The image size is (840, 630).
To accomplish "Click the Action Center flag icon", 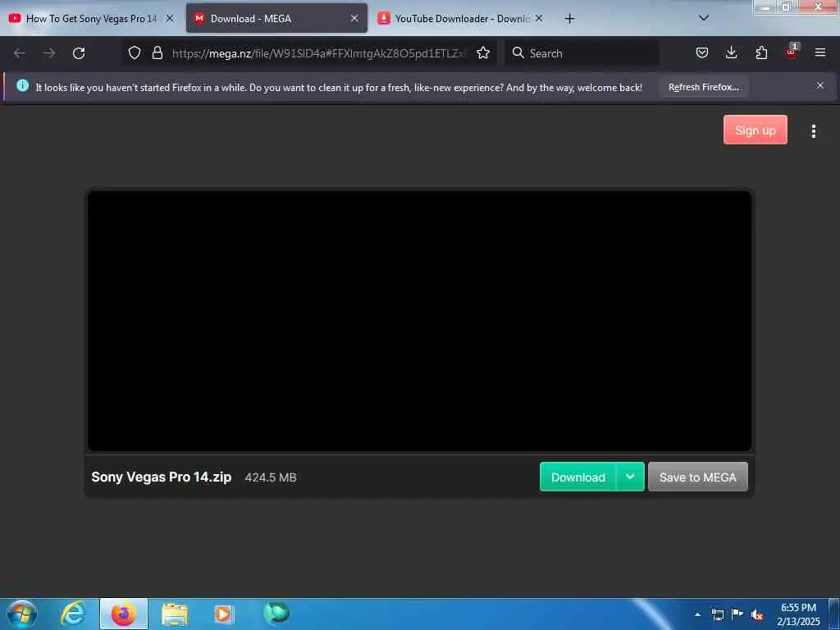I will tap(737, 614).
